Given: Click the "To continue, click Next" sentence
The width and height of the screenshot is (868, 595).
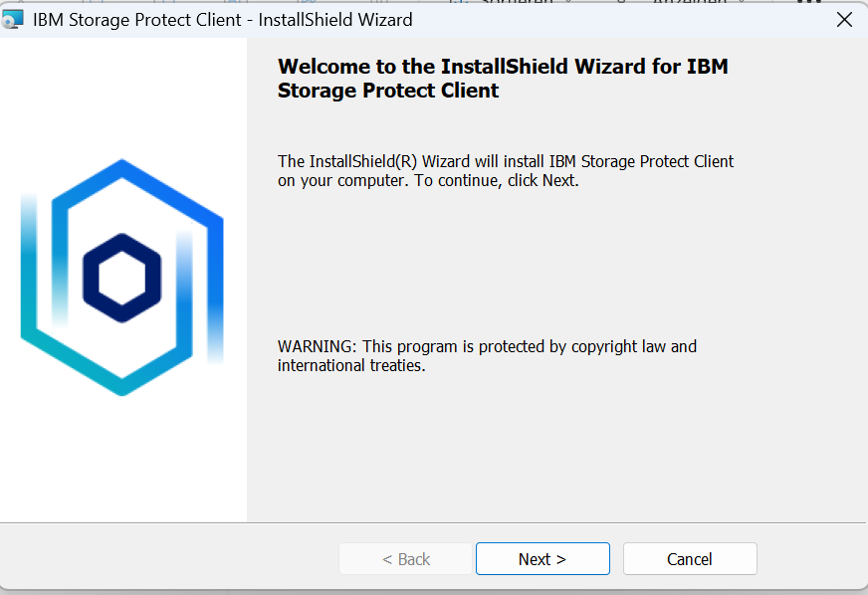Looking at the screenshot, I should (496, 181).
